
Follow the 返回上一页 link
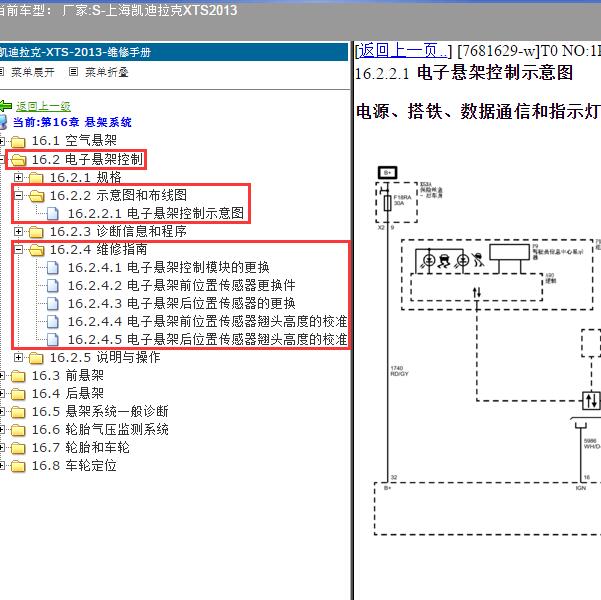coord(402,51)
